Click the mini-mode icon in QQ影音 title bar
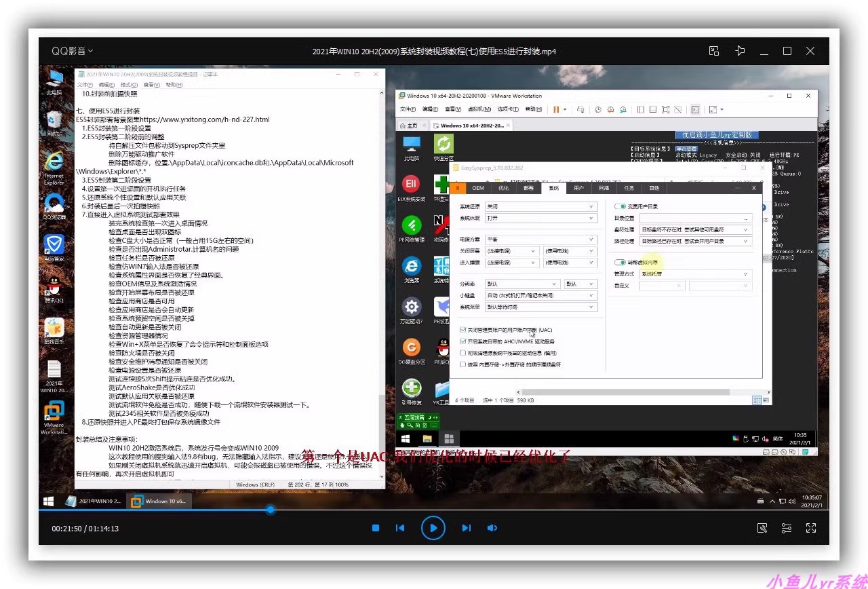868x589 pixels. (x=713, y=51)
